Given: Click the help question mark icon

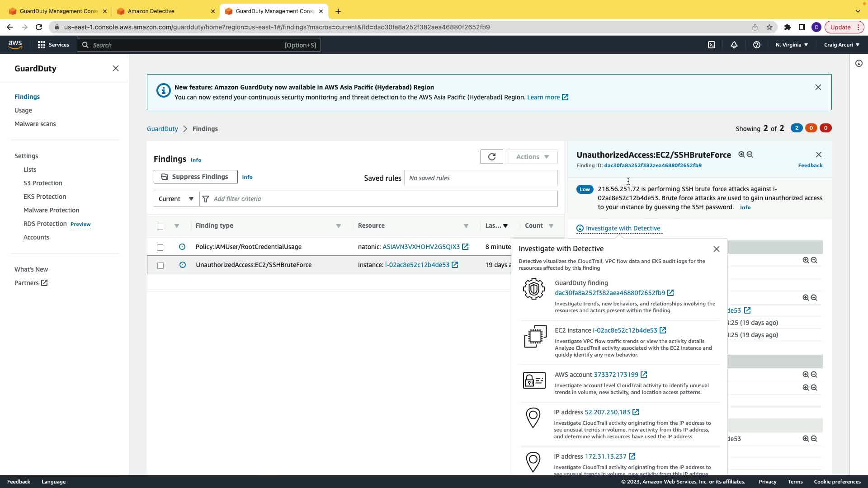Looking at the screenshot, I should pyautogui.click(x=756, y=45).
